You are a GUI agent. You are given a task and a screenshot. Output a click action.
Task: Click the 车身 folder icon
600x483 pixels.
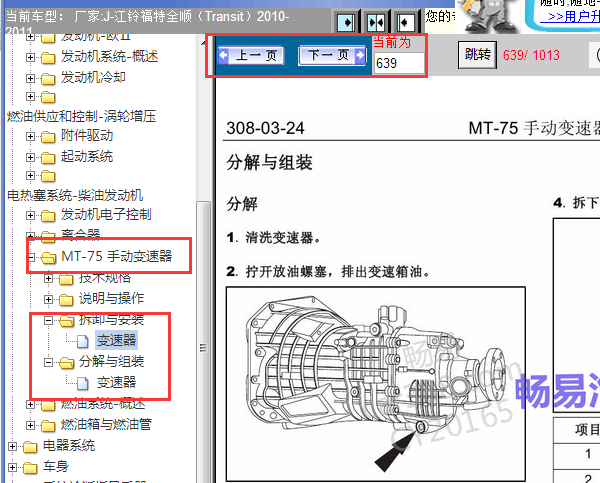30,468
